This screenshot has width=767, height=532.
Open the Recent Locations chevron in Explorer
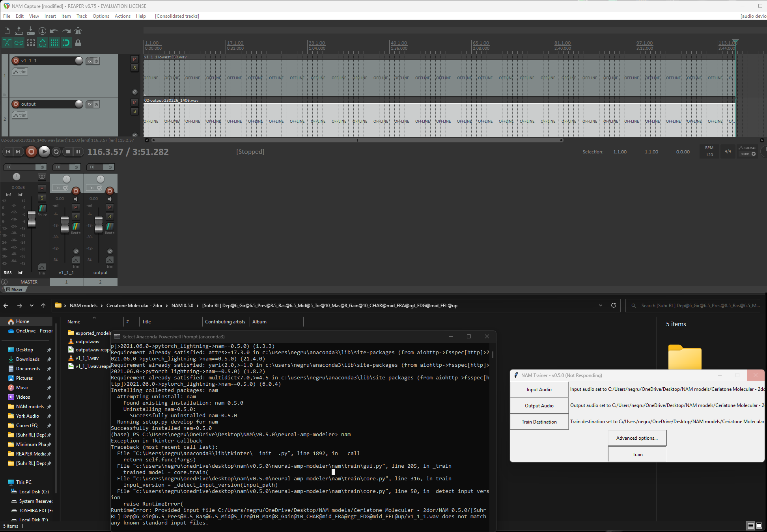pos(32,305)
